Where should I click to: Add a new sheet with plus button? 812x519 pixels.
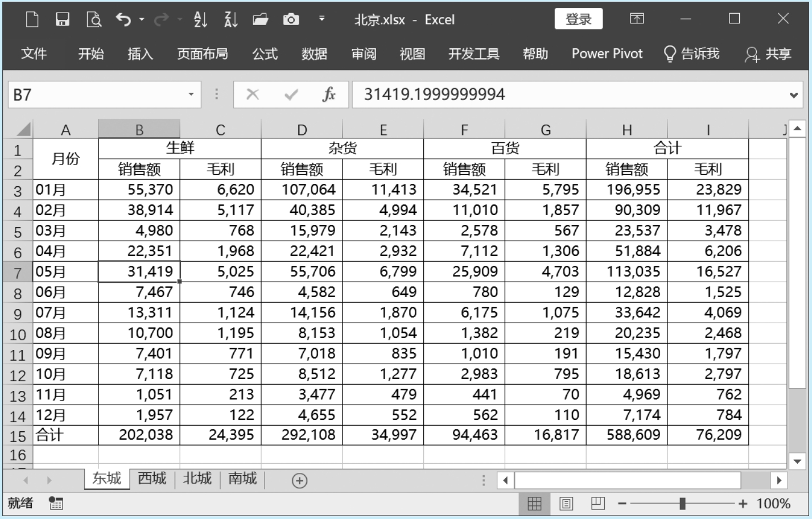tap(299, 481)
